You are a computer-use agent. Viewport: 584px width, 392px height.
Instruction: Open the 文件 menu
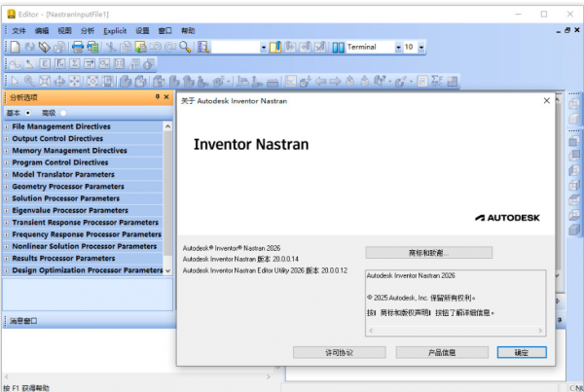(18, 31)
